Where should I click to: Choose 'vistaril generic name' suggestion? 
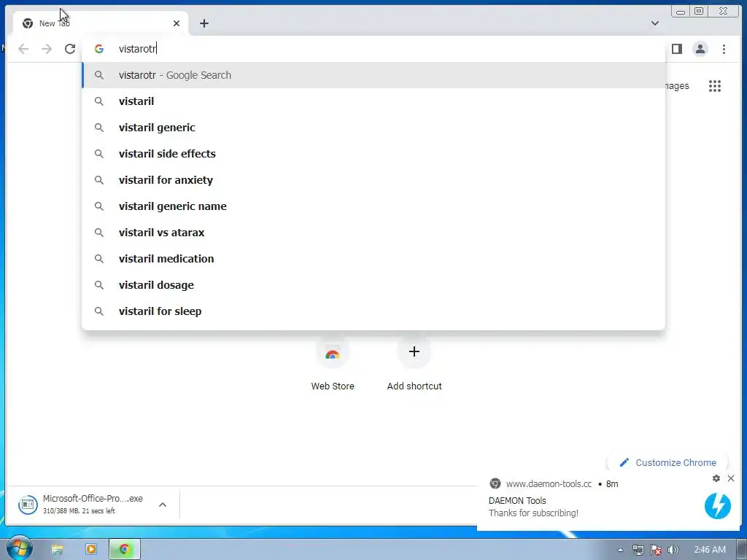[373, 206]
